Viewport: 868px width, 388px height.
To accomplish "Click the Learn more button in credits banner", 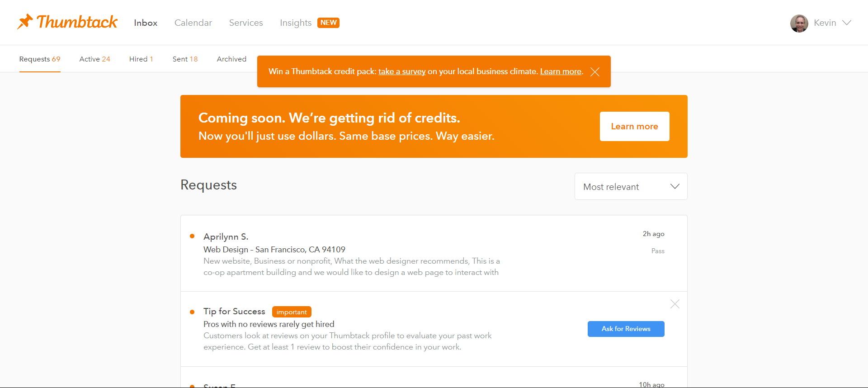I will point(635,127).
